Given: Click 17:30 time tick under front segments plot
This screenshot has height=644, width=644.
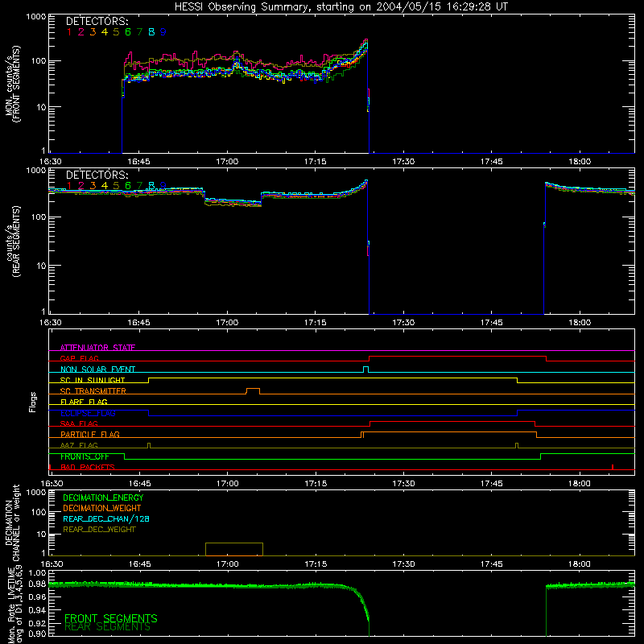Looking at the screenshot, I should 403,162.
